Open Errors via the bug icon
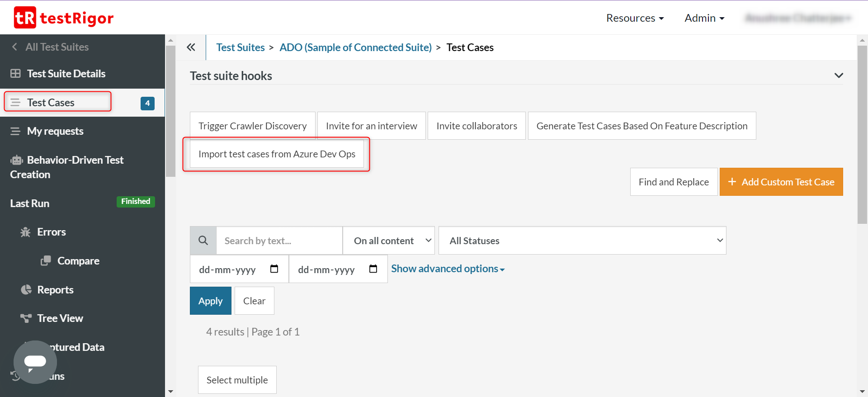The image size is (868, 397). click(25, 232)
